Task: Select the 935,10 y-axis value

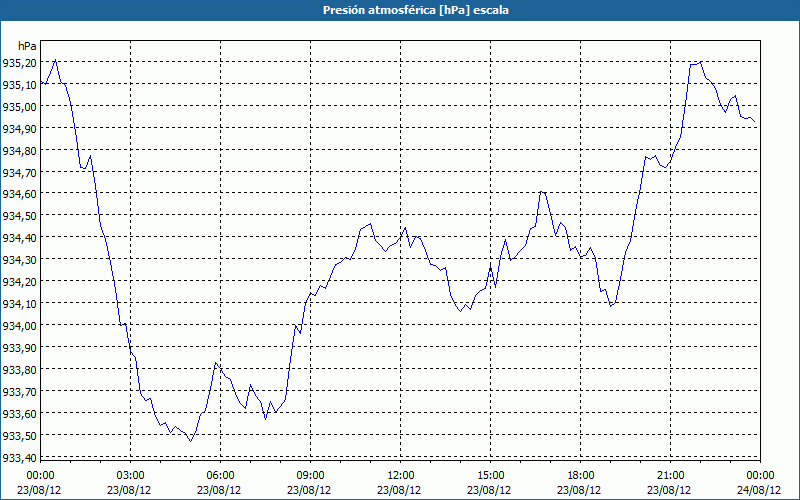Action: point(18,85)
